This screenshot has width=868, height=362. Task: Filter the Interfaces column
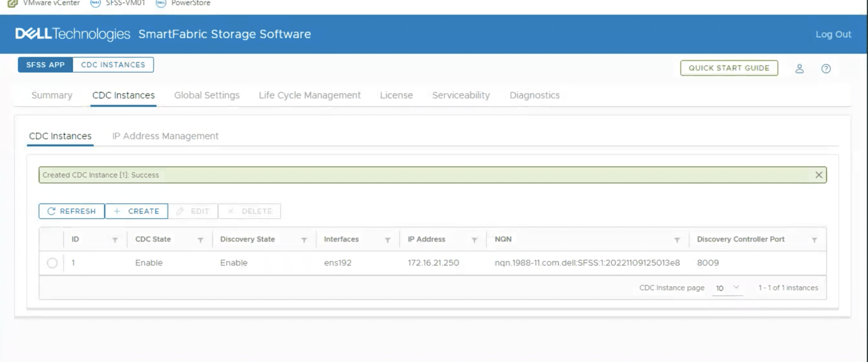pos(388,240)
